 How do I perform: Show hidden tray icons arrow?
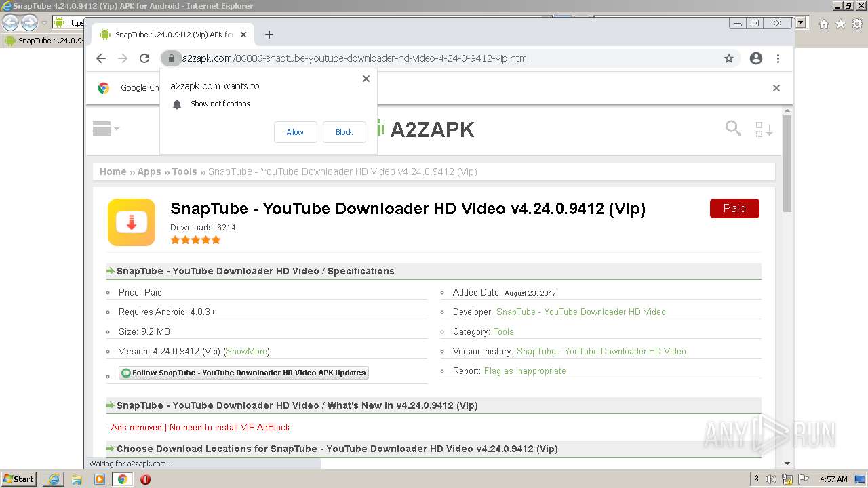tap(757, 479)
